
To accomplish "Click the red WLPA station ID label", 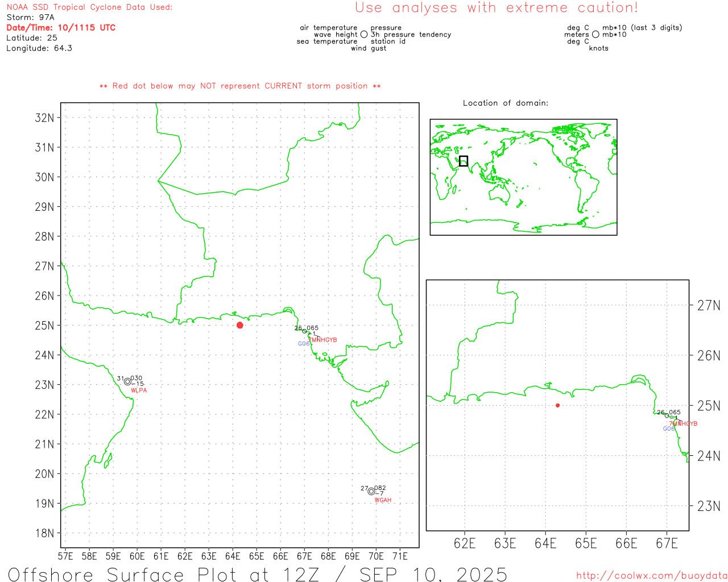I will [x=139, y=390].
